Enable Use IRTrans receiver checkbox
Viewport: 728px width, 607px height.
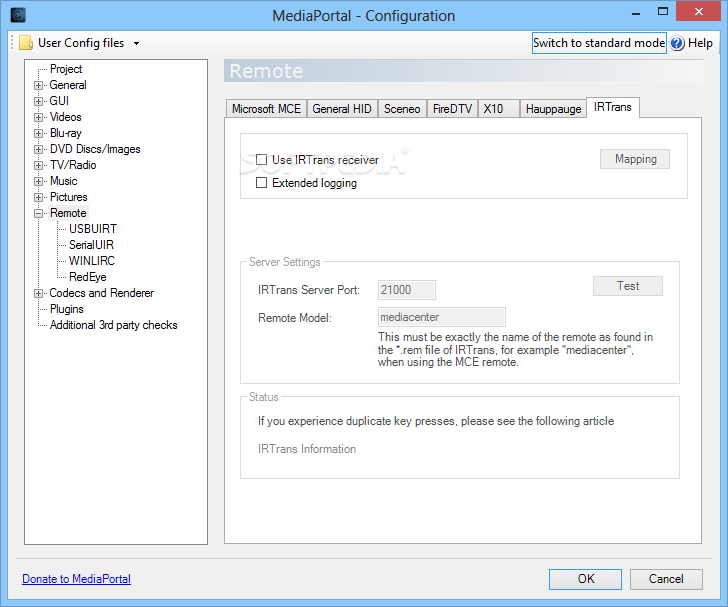coord(261,160)
